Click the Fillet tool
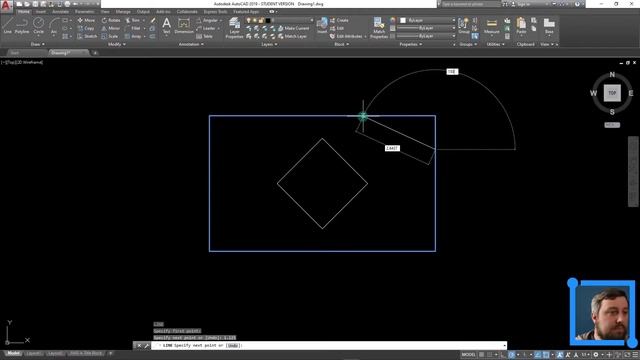Screen dimensions: 640x360 pos(133,28)
